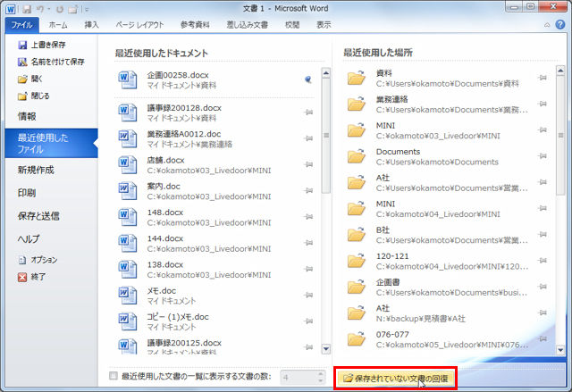Open the ファイル tab
The height and width of the screenshot is (392, 572).
tap(21, 25)
